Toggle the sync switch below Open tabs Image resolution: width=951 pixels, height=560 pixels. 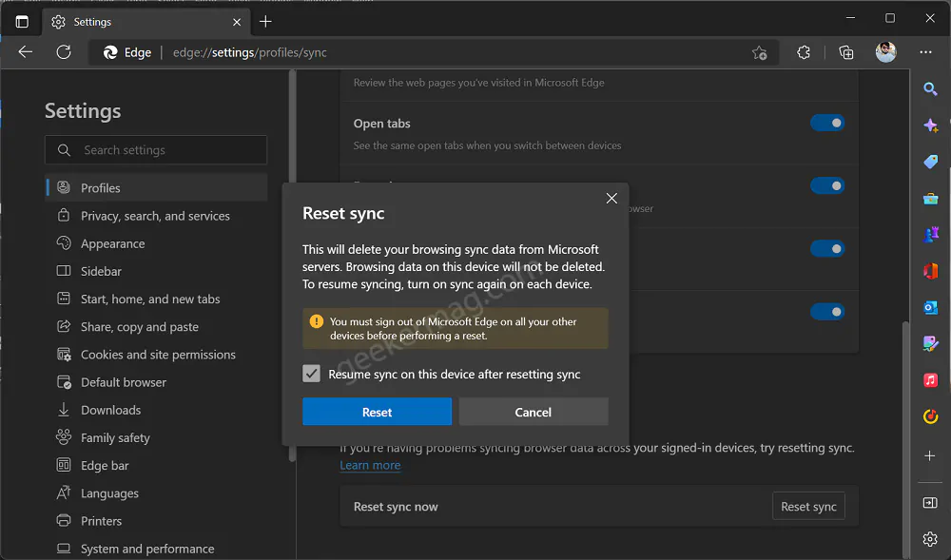(x=827, y=186)
